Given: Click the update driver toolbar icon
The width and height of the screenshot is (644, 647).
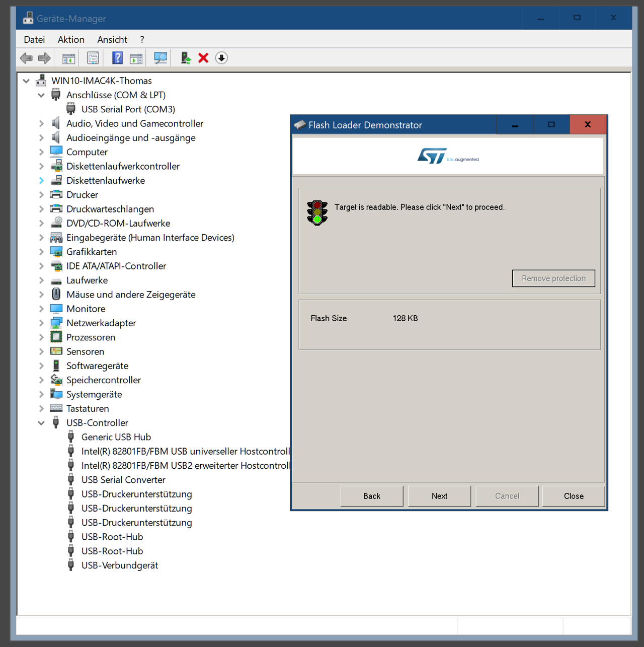Looking at the screenshot, I should point(186,58).
